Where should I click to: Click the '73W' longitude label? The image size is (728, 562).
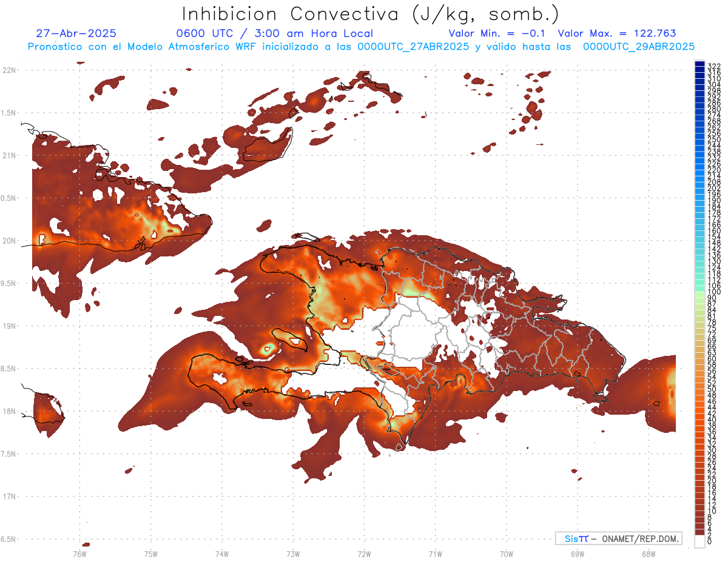coord(293,554)
